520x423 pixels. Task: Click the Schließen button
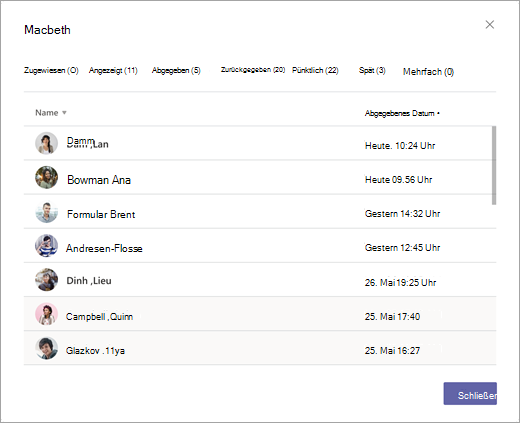[470, 394]
